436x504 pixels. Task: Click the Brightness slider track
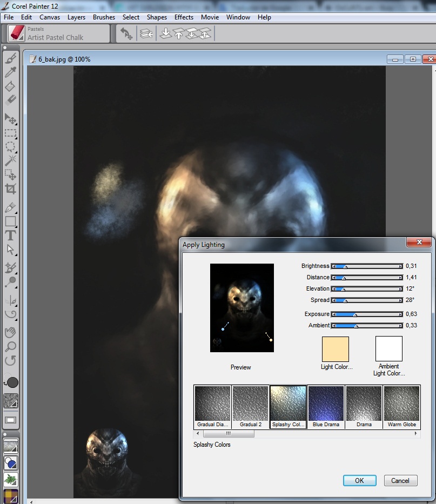click(367, 266)
